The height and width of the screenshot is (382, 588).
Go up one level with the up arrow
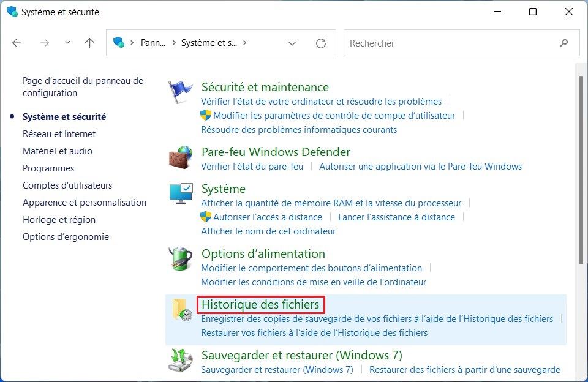click(89, 43)
